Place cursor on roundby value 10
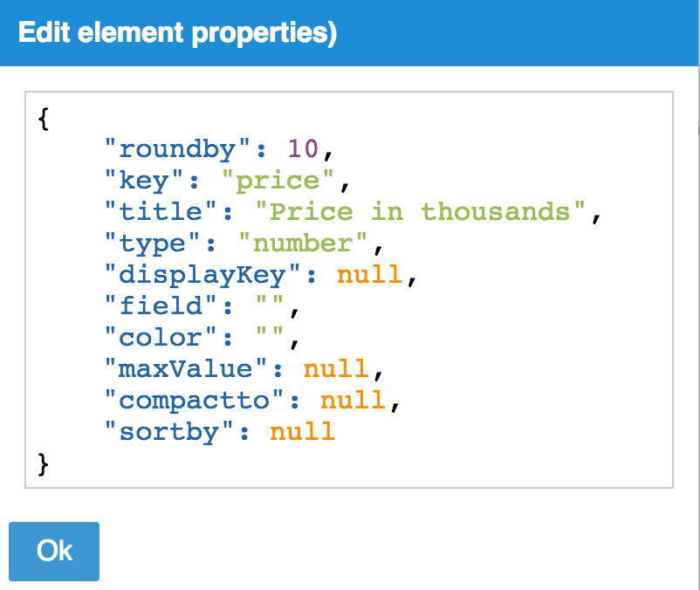This screenshot has width=700, height=590. point(304,149)
